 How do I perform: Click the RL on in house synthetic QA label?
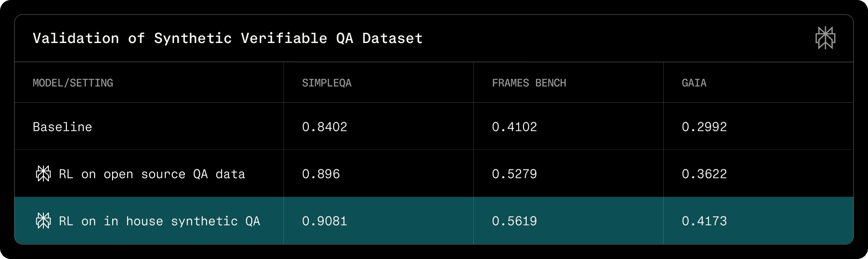pyautogui.click(x=159, y=221)
